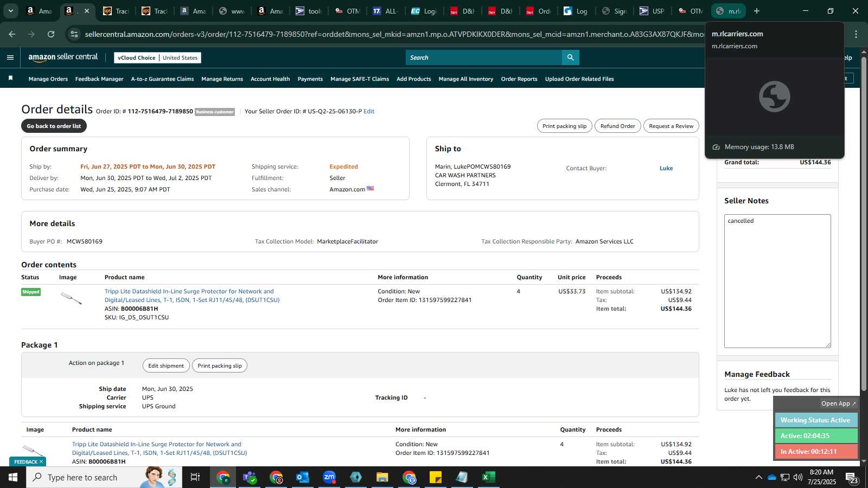
Task: Open Order Reports menu item
Action: (519, 79)
